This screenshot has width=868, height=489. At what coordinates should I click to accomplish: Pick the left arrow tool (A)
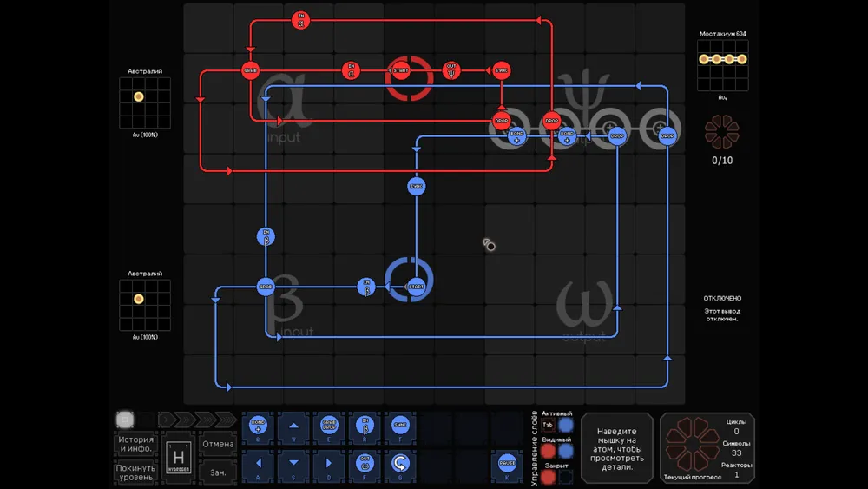pyautogui.click(x=258, y=465)
